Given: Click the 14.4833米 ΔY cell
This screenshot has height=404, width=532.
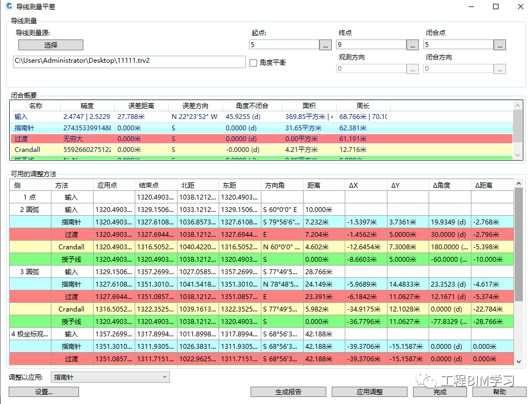Looking at the screenshot, I should pos(408,284).
